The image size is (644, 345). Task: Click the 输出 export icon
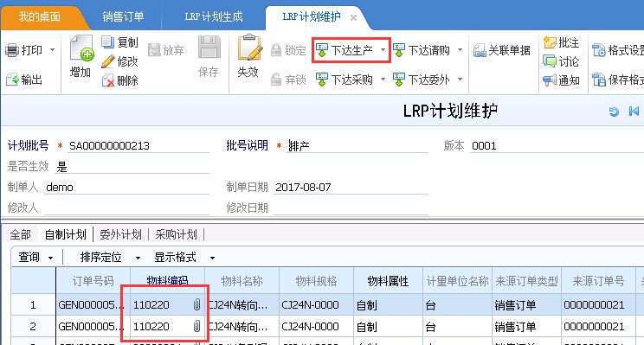12,80
